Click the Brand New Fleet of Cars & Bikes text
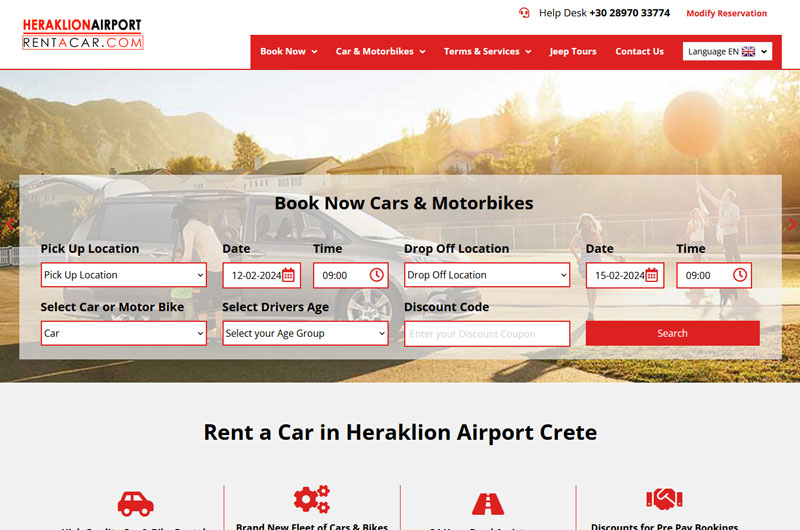Image resolution: width=800 pixels, height=530 pixels. [x=312, y=526]
